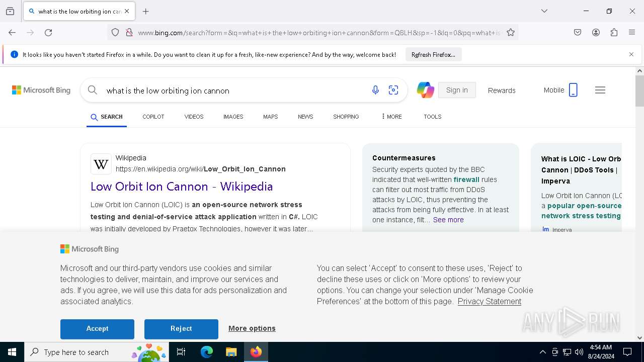The width and height of the screenshot is (644, 362).
Task: Expand the More search categories dropdown
Action: 391,117
